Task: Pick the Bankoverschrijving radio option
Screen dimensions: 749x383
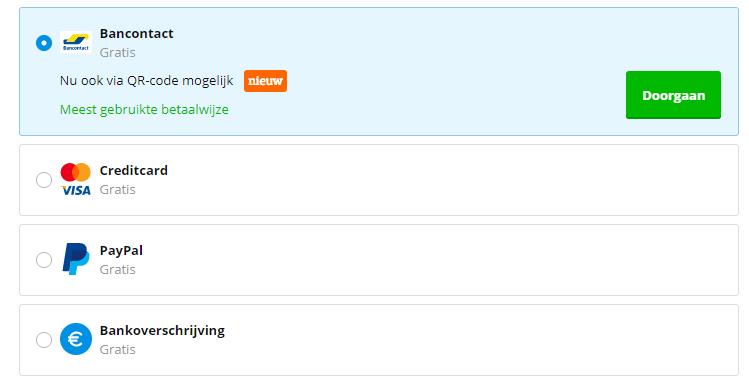Action: tap(44, 340)
